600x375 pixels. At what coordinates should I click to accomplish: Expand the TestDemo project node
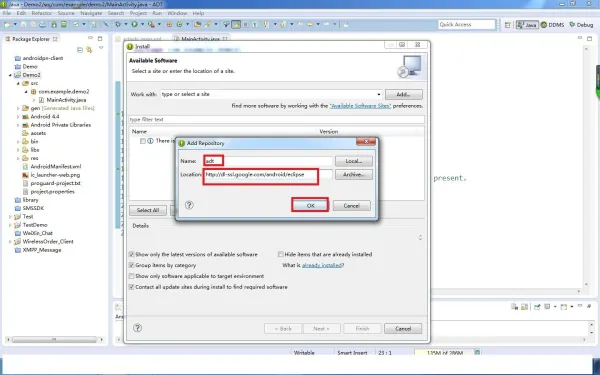click(x=10, y=225)
